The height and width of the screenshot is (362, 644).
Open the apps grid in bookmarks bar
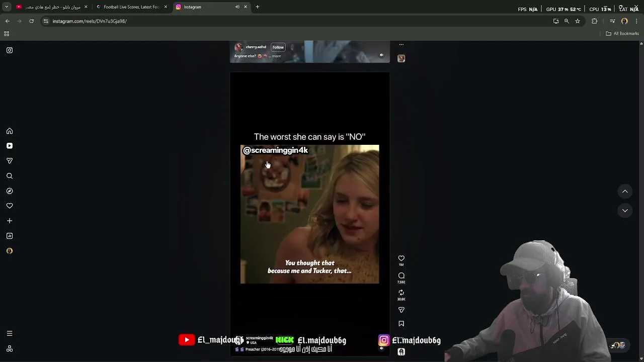[x=7, y=34]
